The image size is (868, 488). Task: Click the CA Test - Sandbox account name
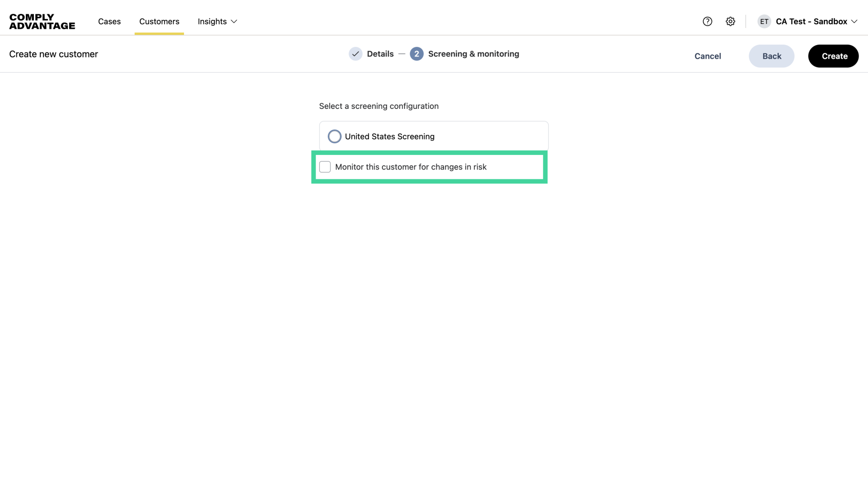811,22
